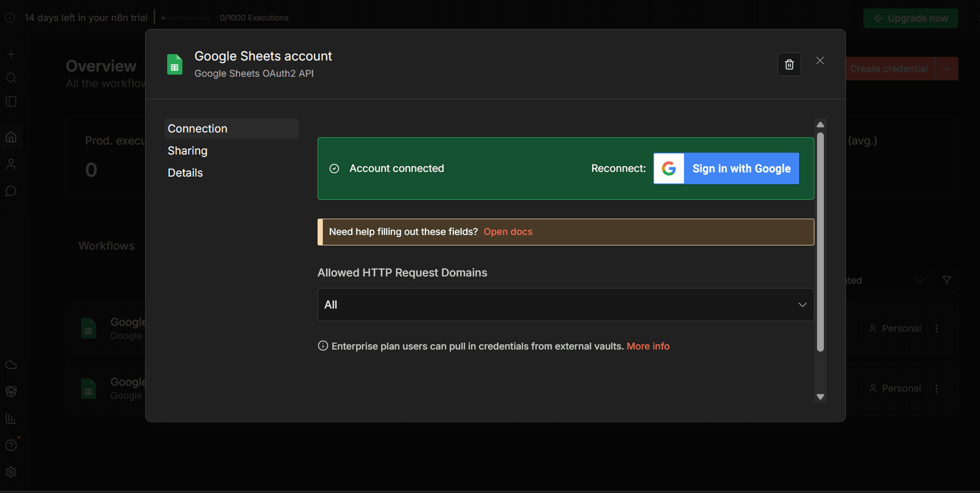Click the Google Sheets logo icon in header
This screenshot has height=493, width=980.
point(175,65)
